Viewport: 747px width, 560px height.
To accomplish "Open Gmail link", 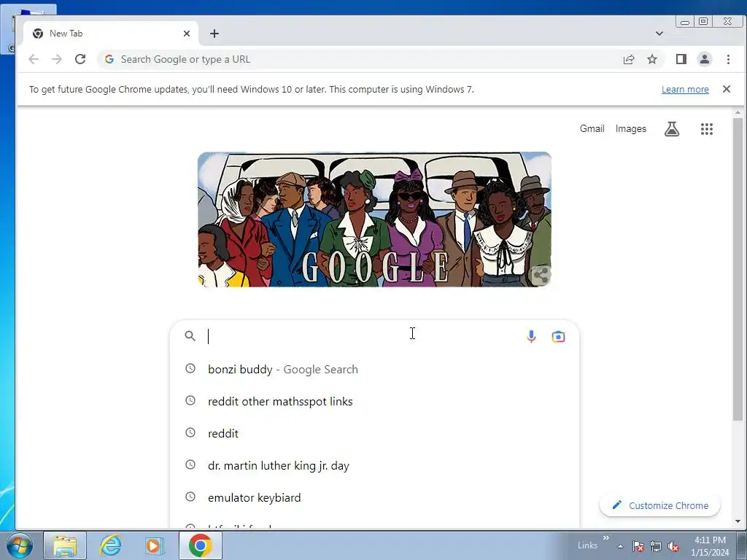I will point(592,128).
